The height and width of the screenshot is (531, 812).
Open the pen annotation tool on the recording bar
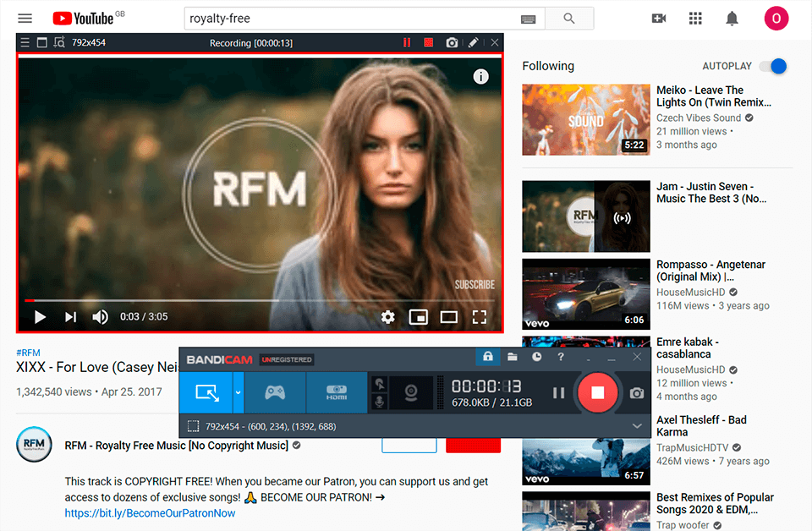[x=473, y=41]
